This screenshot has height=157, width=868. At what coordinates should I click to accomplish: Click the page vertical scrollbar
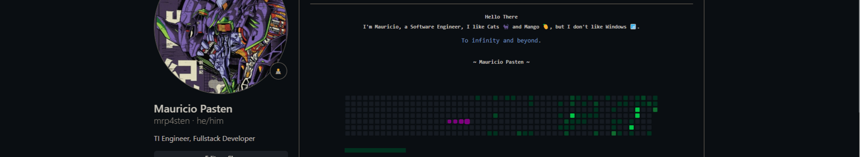pyautogui.click(x=863, y=68)
